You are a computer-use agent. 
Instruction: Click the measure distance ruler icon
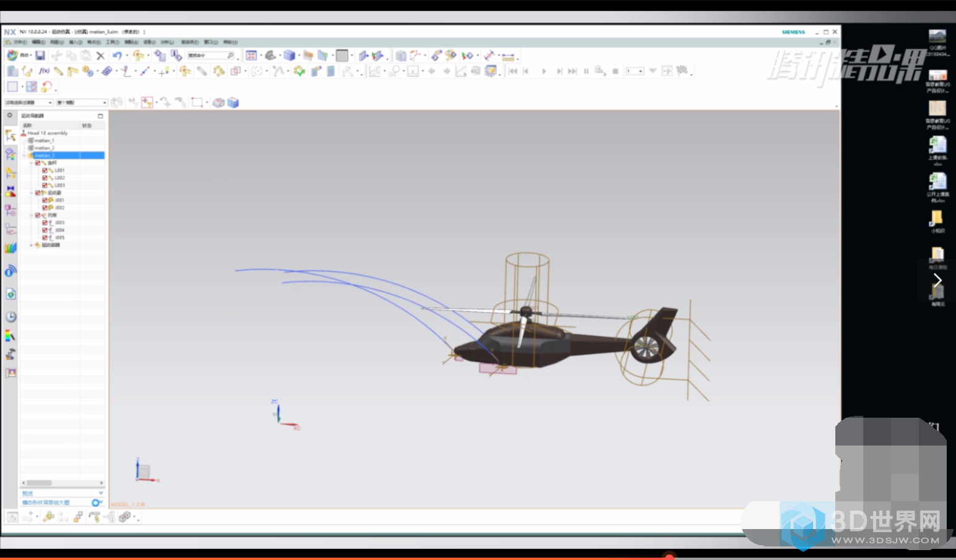508,56
